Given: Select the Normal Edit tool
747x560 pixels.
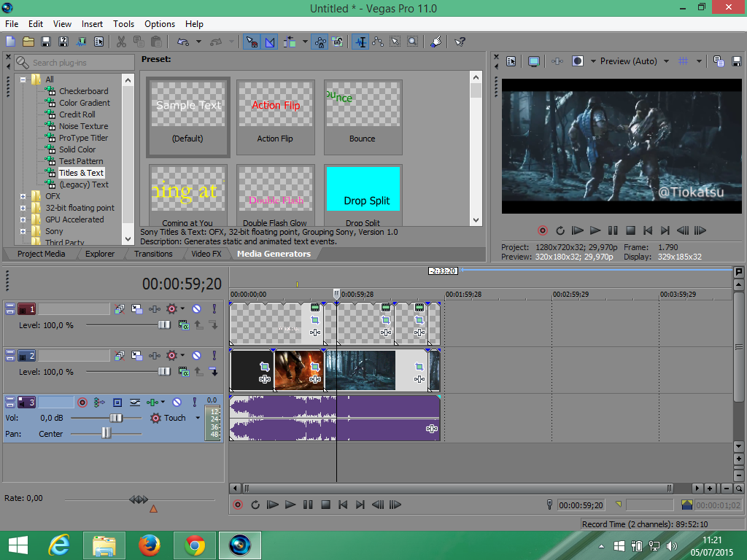Looking at the screenshot, I should 360,42.
